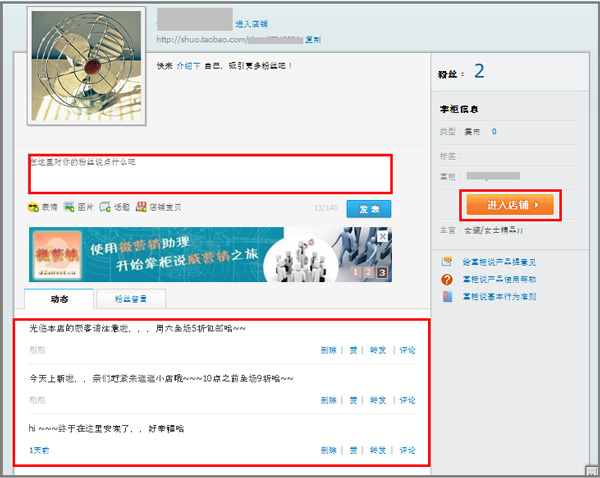Click the 女装/女士精品 category text
The height and width of the screenshot is (478, 600).
click(494, 230)
